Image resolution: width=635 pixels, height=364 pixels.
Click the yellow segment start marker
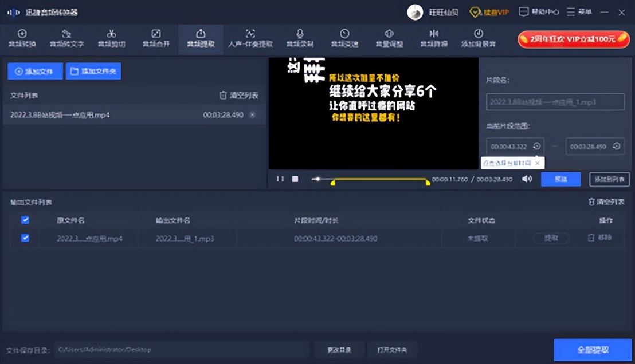click(x=333, y=183)
